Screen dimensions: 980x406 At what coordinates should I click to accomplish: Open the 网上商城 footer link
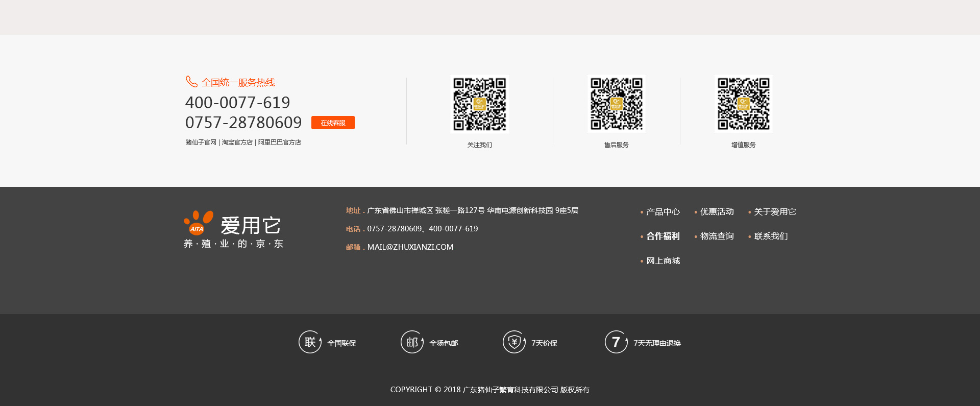tap(663, 261)
